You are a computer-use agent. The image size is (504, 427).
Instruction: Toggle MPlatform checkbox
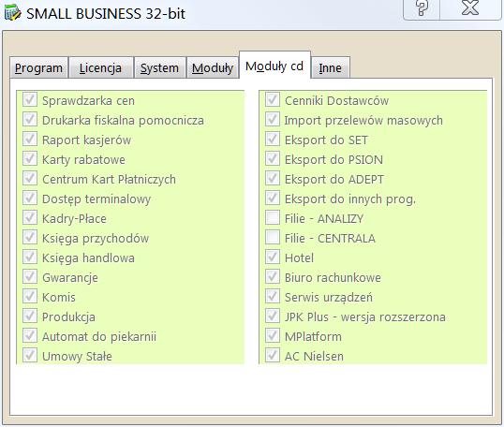tap(273, 336)
